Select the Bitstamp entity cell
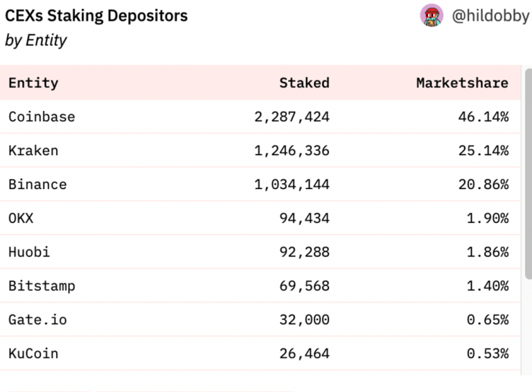The image size is (532, 392). [42, 286]
